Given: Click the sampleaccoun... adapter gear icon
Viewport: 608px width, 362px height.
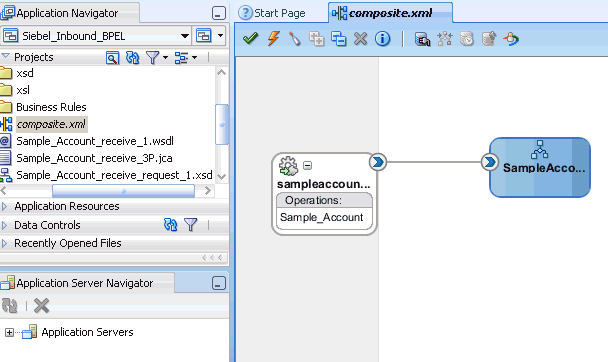Looking at the screenshot, I should pyautogui.click(x=288, y=166).
